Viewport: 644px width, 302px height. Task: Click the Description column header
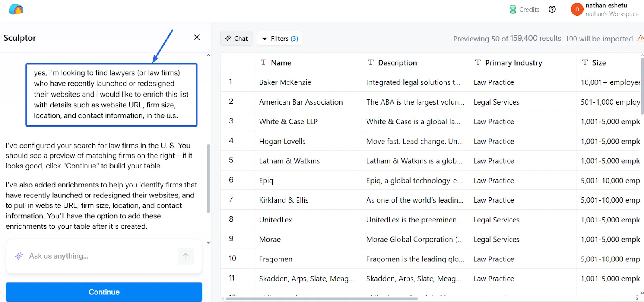(415, 62)
